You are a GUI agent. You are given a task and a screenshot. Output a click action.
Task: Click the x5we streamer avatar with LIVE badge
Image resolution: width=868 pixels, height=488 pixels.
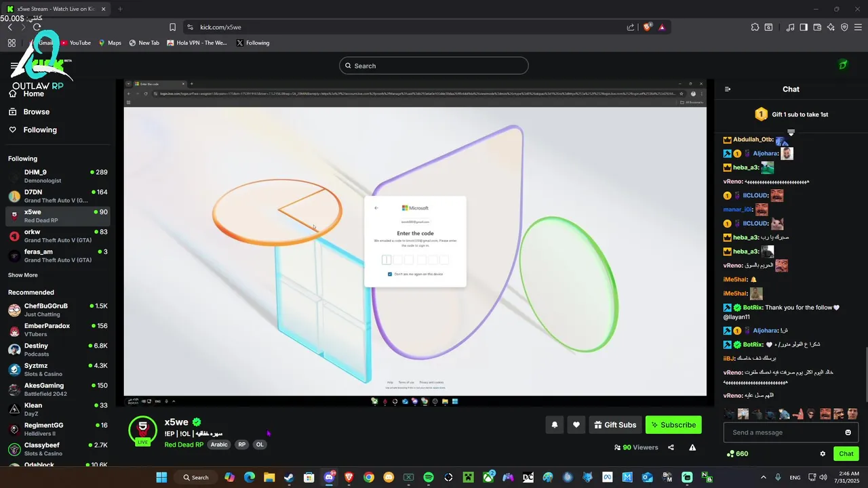(x=143, y=430)
